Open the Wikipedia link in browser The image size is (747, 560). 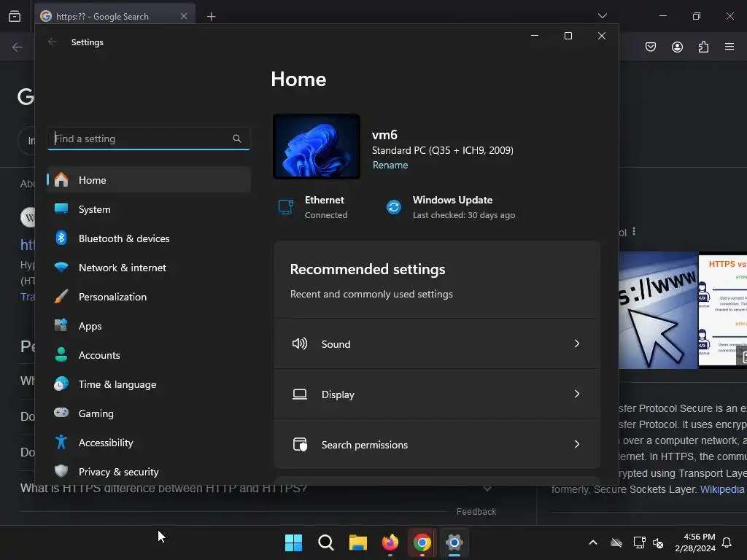tap(721, 489)
